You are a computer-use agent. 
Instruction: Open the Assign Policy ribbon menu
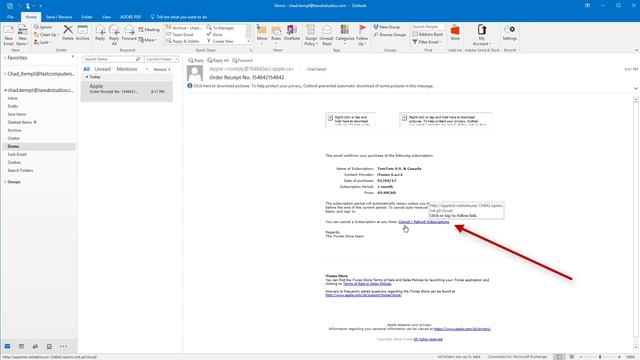311,35
